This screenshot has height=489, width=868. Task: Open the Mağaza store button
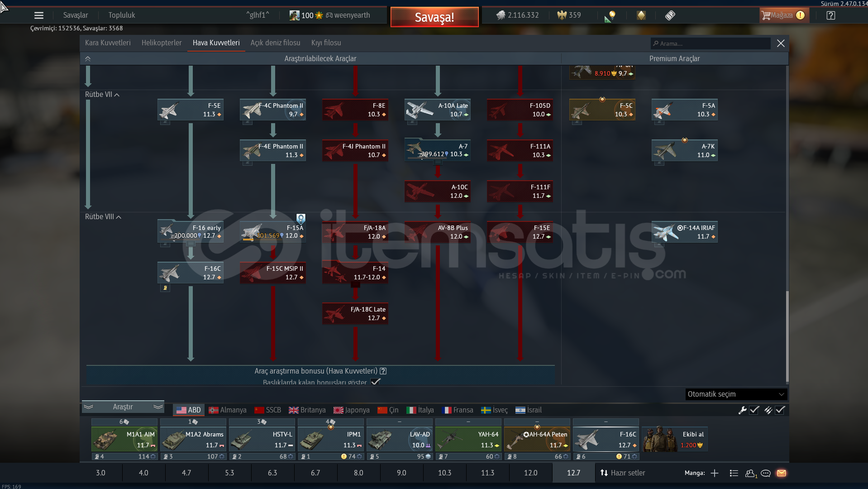(784, 15)
